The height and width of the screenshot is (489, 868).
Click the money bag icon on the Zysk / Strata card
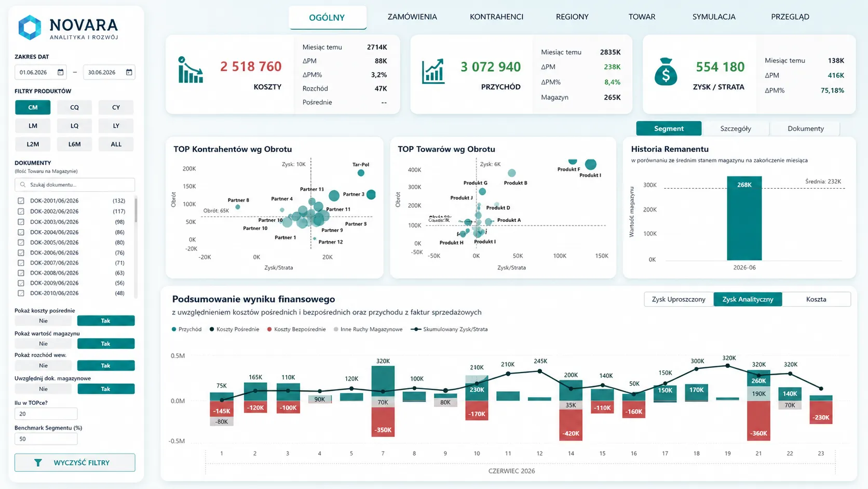tap(666, 71)
